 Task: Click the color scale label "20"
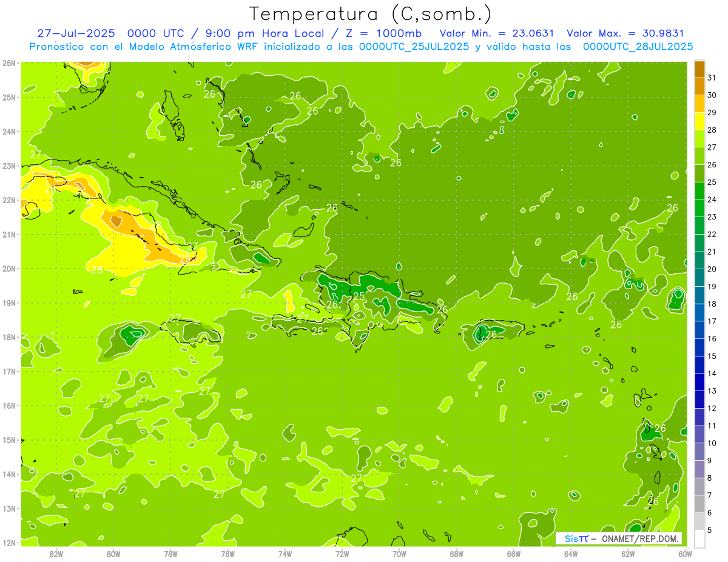(712, 269)
